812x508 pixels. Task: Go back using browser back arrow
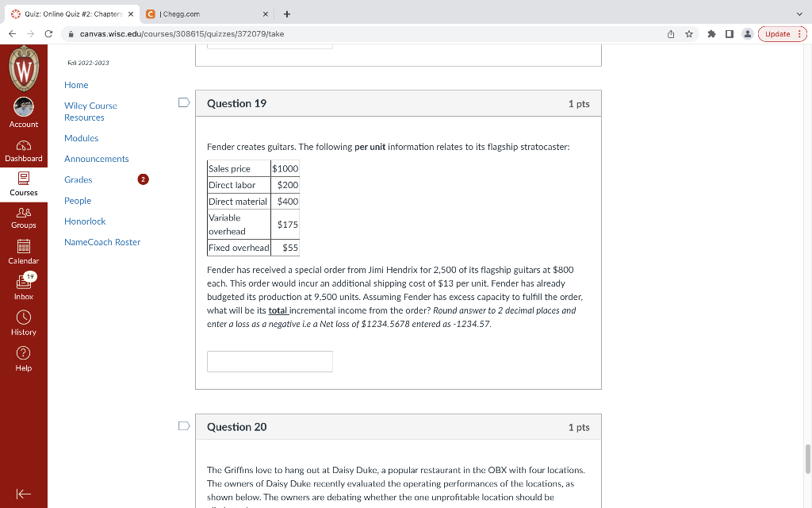click(13, 33)
